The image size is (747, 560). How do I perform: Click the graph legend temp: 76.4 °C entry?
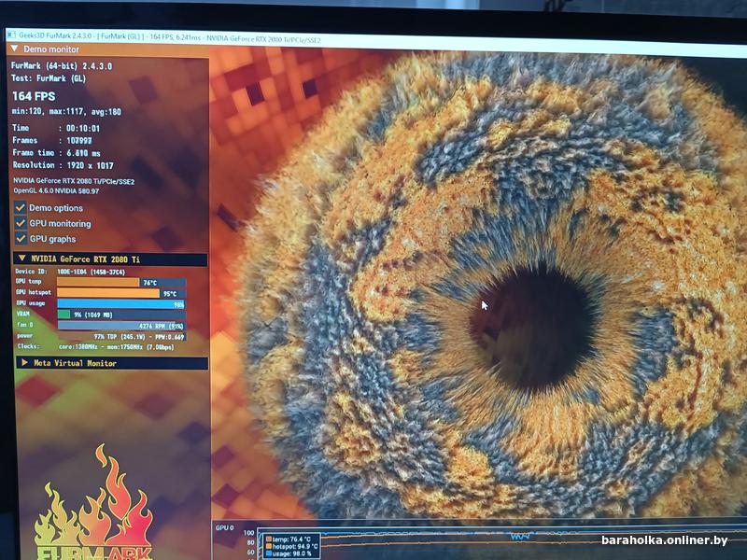(x=289, y=539)
